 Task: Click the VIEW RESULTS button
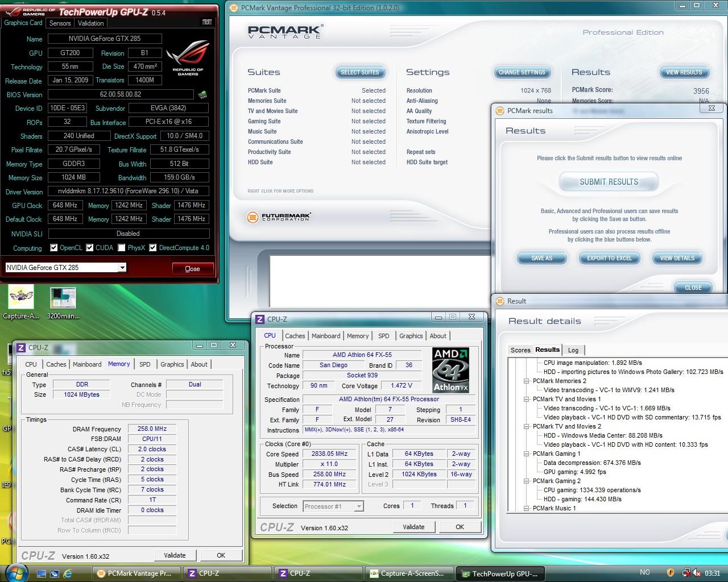[684, 72]
